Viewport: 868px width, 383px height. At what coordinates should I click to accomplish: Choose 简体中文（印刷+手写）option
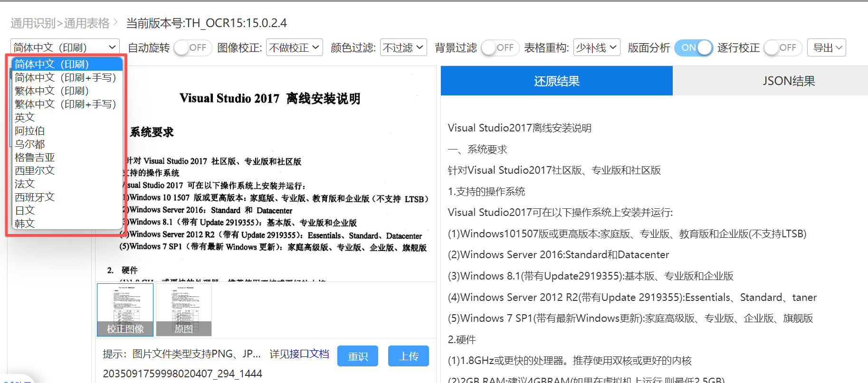point(67,77)
